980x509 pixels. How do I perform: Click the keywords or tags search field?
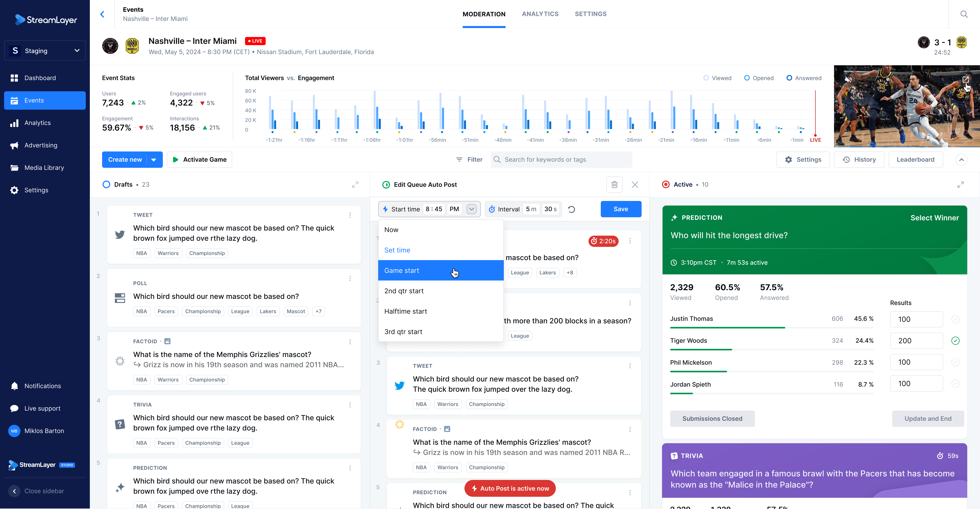click(x=561, y=160)
